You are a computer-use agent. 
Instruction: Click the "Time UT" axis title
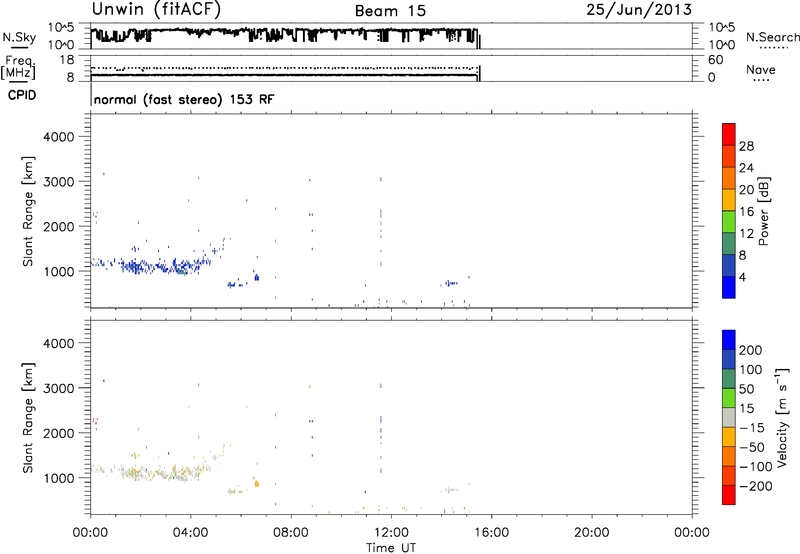[x=391, y=547]
